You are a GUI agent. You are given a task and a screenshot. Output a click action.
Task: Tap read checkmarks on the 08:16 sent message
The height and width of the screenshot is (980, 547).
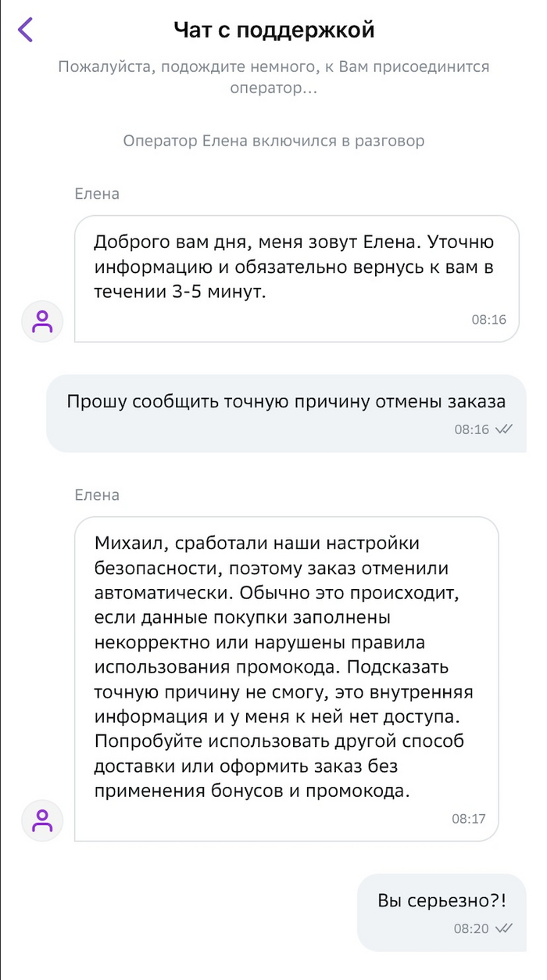pos(504,429)
